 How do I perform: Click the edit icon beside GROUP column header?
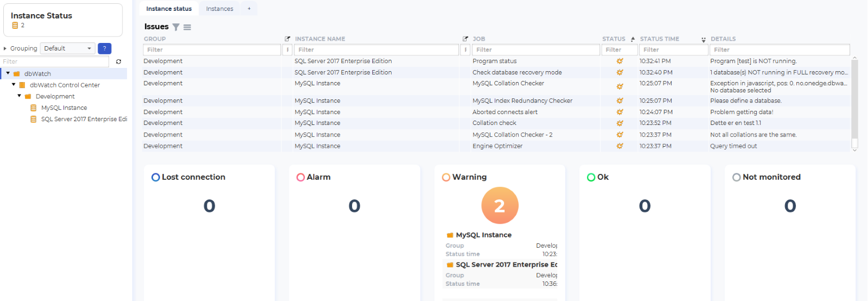coord(288,39)
